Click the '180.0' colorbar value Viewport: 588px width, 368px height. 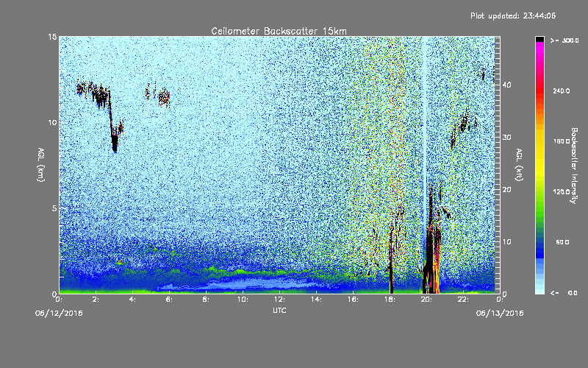pos(562,141)
